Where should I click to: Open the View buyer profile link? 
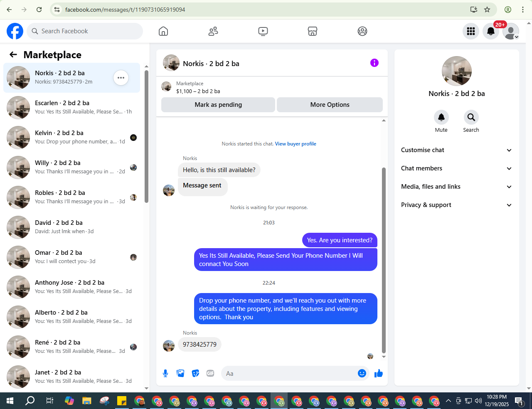[x=296, y=144]
